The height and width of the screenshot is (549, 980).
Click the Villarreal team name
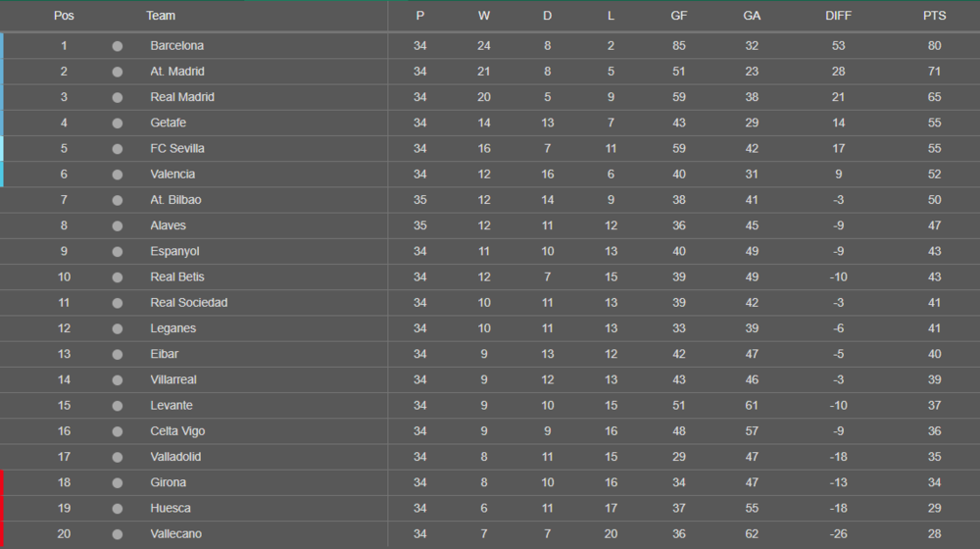[173, 379]
